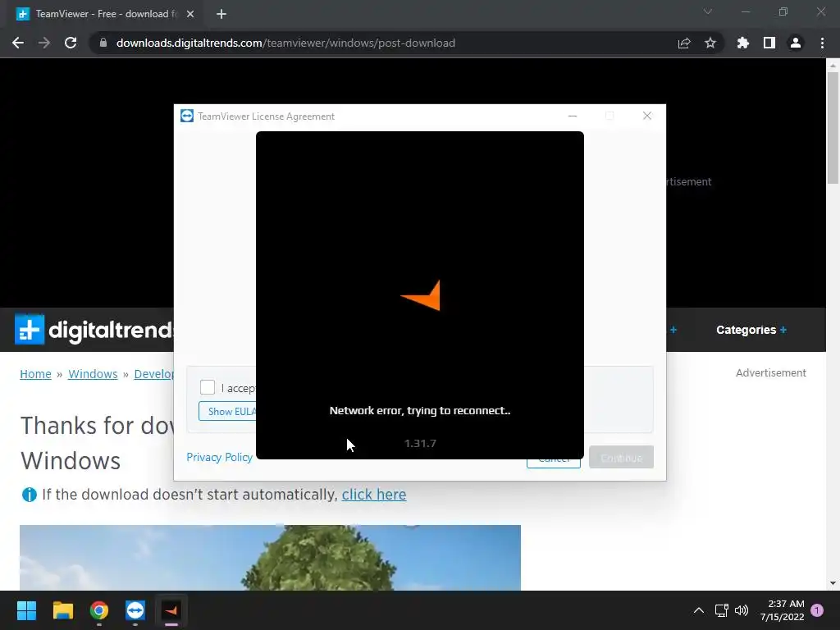Expand the Categories menu

click(751, 330)
